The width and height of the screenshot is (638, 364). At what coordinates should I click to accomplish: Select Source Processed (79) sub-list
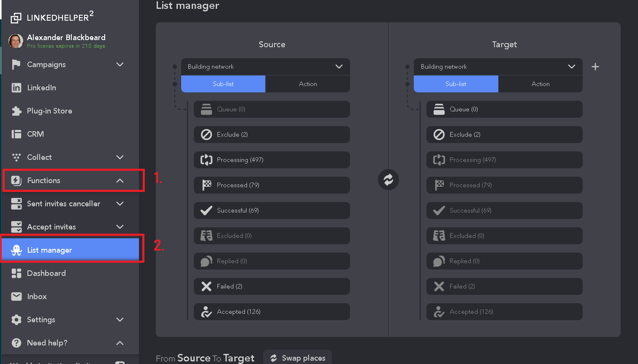coord(272,185)
